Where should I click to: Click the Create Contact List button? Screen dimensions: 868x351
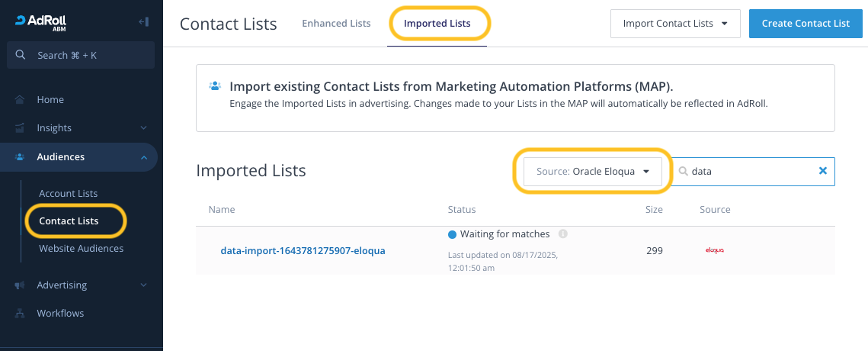click(805, 24)
